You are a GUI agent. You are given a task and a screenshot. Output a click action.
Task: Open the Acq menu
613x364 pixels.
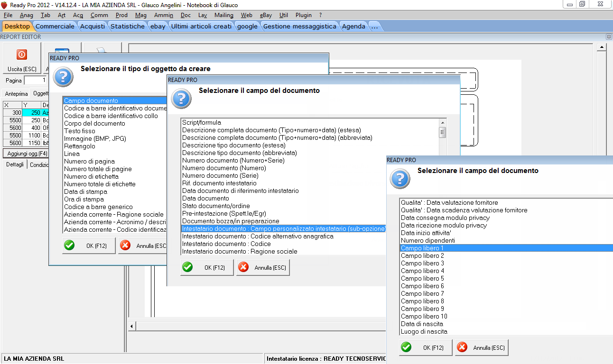click(x=78, y=15)
